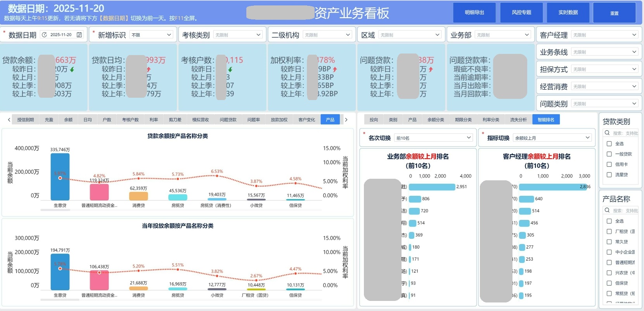Image resolution: width=644 pixels, height=311 pixels.
Task: Select the 剪刀差 tab
Action: click(175, 120)
